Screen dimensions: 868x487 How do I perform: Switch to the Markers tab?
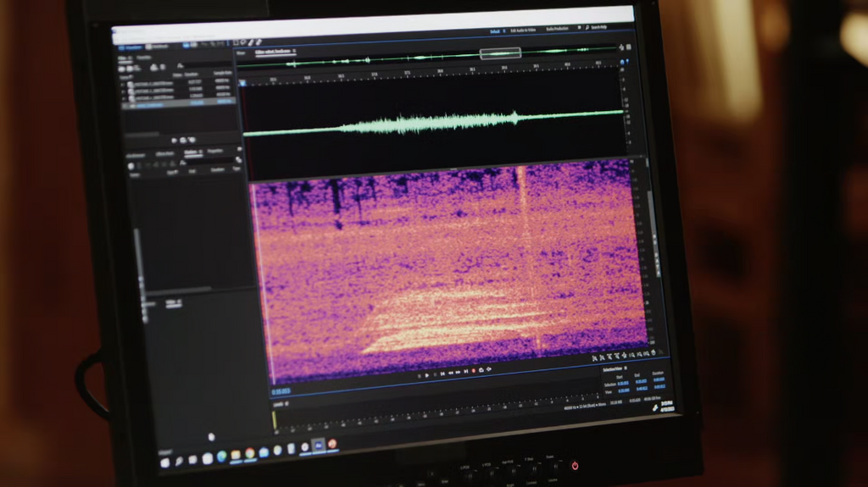coord(192,152)
